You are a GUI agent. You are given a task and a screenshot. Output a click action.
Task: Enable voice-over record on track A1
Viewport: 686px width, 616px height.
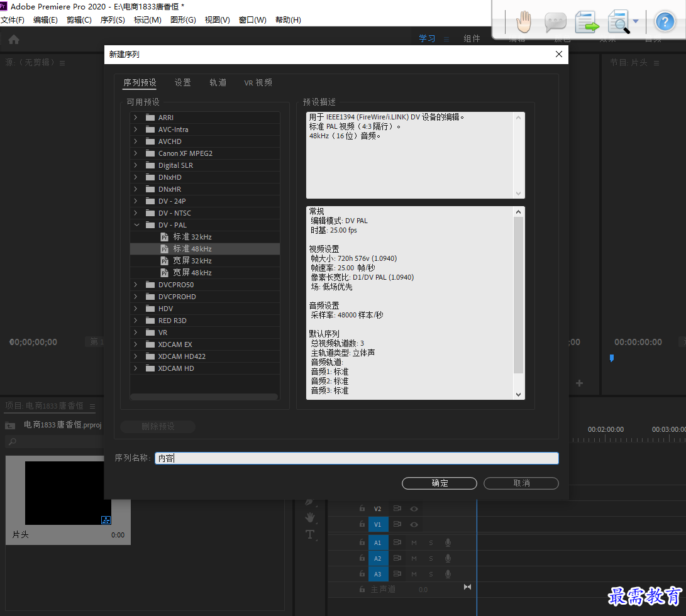448,543
